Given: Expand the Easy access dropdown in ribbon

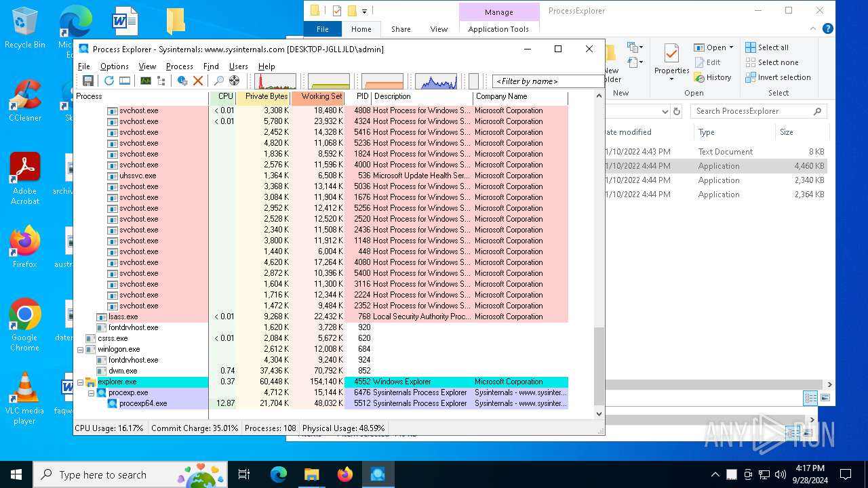Looking at the screenshot, I should point(635,62).
